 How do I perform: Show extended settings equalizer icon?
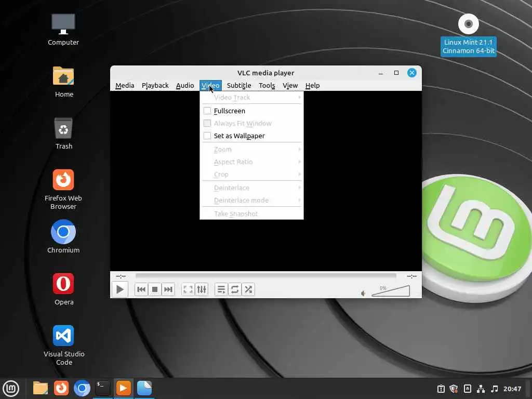point(202,289)
